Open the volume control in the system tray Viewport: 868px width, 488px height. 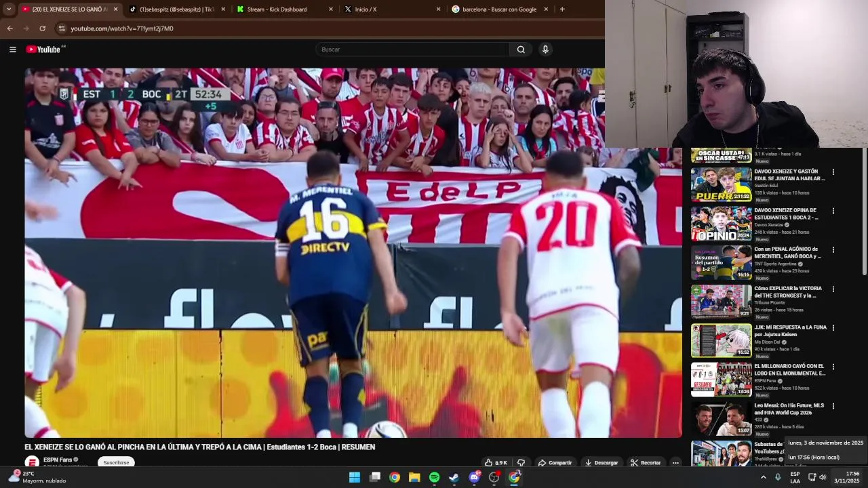(823, 477)
